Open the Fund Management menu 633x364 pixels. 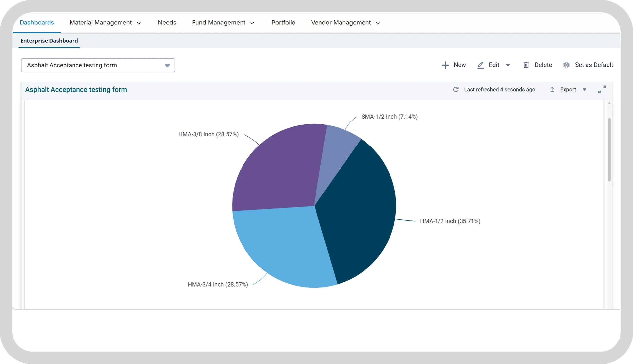[x=223, y=23]
